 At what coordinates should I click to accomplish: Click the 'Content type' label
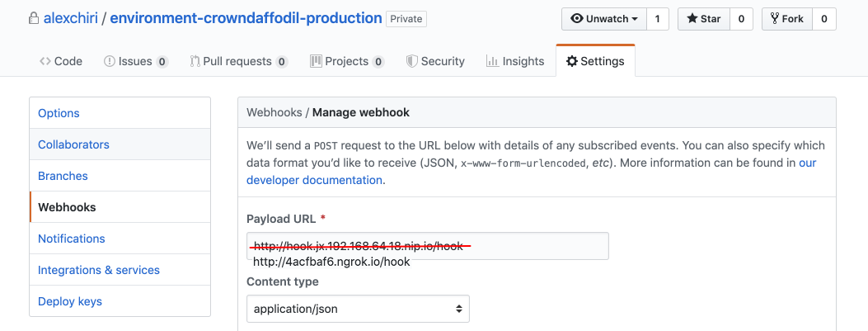[283, 281]
